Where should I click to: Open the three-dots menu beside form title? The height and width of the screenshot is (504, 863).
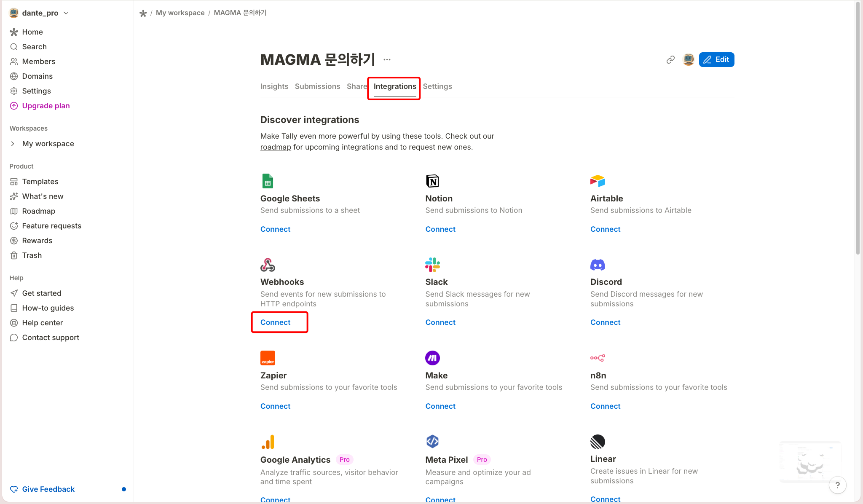(387, 60)
